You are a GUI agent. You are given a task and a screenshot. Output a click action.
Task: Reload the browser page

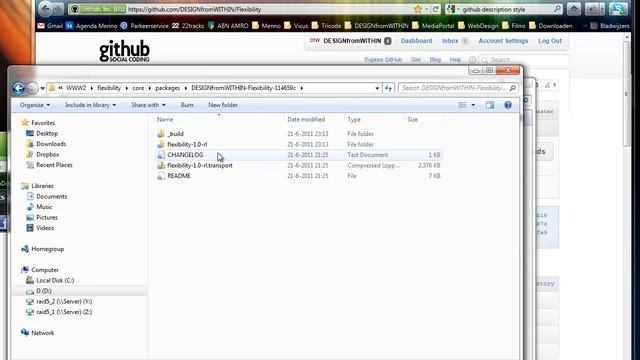pos(436,9)
